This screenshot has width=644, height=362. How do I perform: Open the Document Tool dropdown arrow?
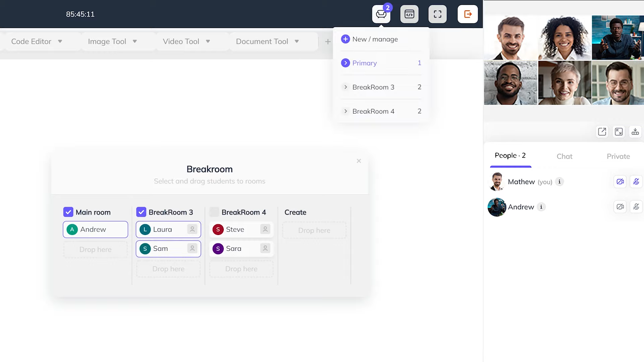tap(297, 42)
